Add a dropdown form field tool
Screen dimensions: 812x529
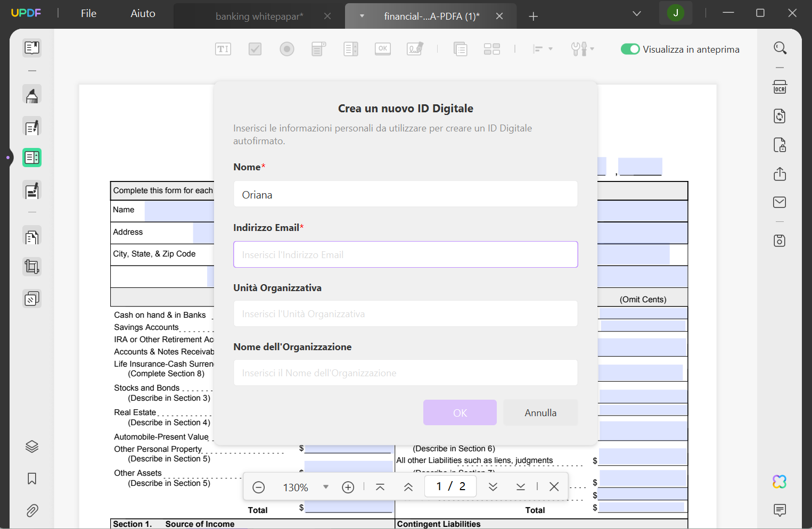[318, 49]
